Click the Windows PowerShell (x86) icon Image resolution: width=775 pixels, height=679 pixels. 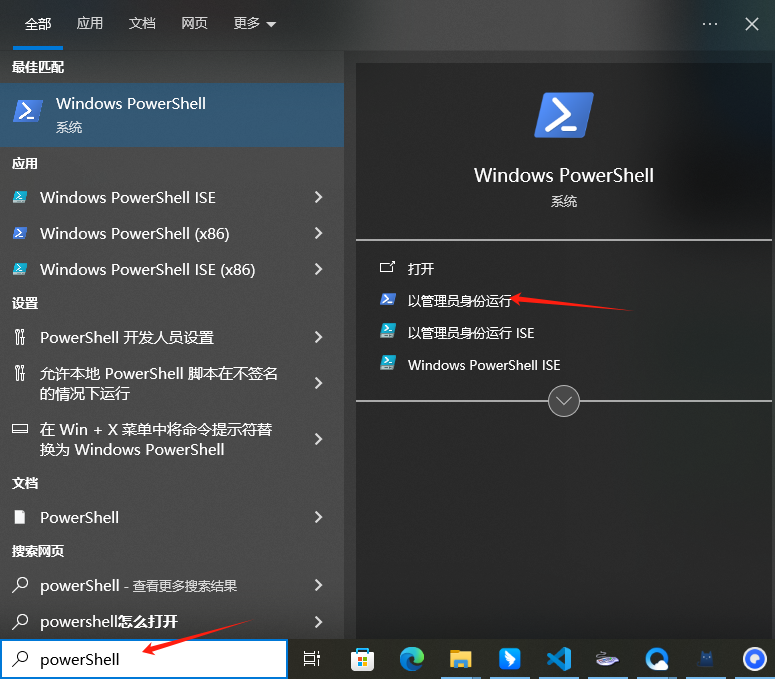point(20,233)
